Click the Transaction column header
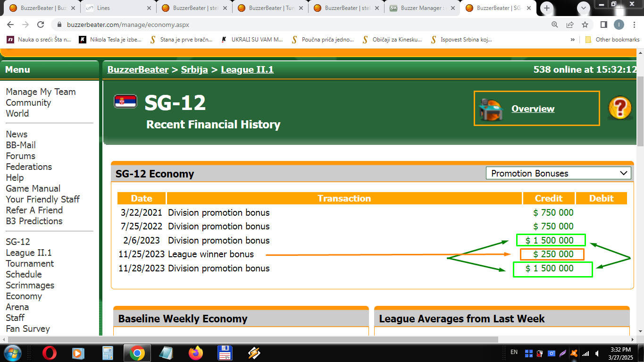Viewport: 644px width, 362px height. (344, 198)
